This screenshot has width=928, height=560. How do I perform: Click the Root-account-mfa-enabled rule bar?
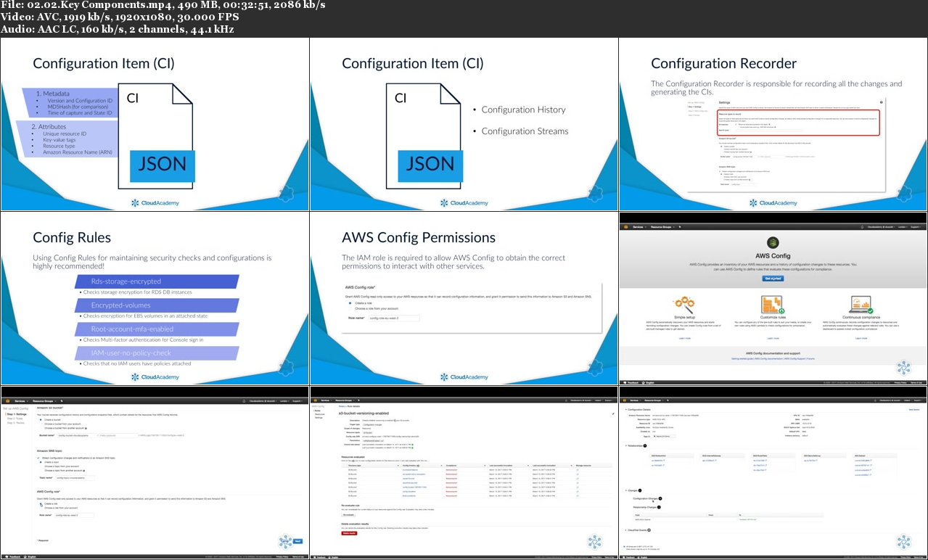156,329
